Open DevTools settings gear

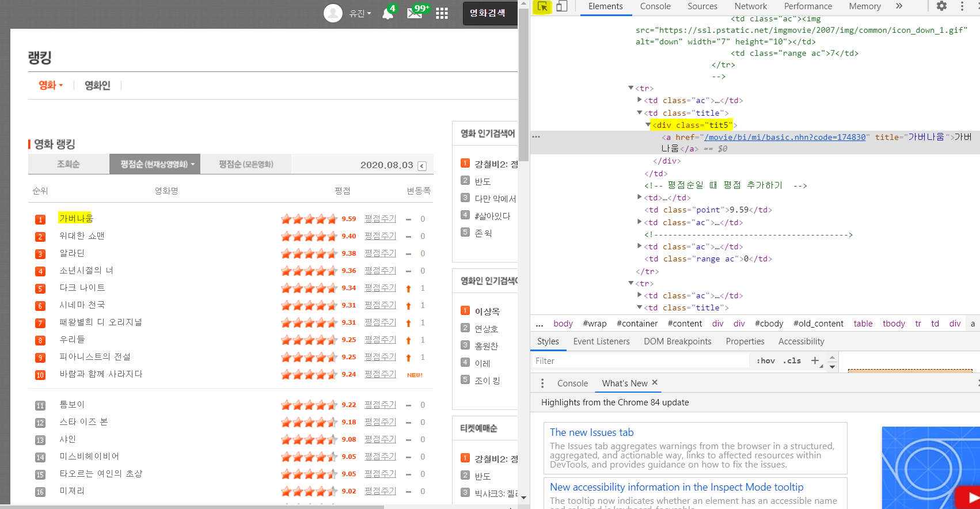pyautogui.click(x=941, y=6)
